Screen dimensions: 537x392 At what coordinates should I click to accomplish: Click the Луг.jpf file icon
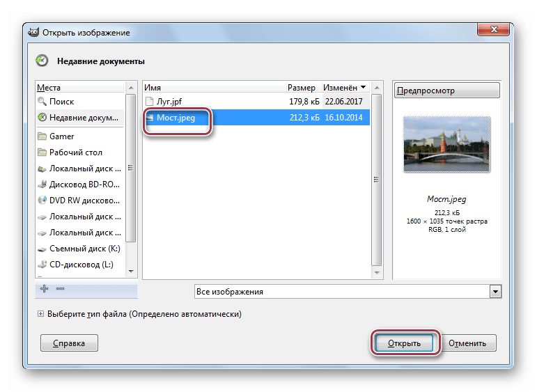point(150,102)
